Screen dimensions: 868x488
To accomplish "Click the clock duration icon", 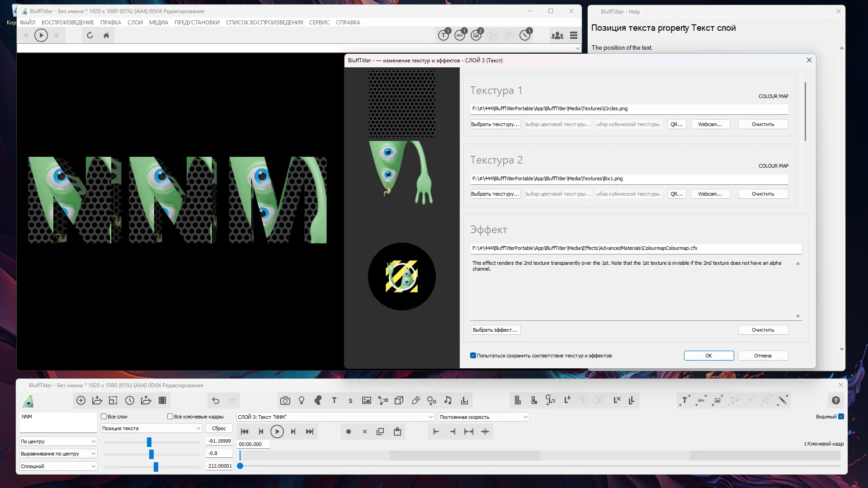I will click(x=130, y=400).
